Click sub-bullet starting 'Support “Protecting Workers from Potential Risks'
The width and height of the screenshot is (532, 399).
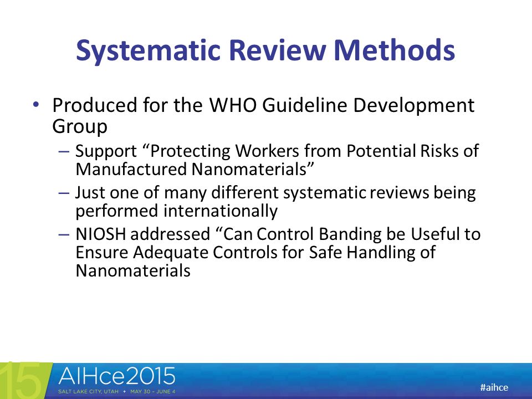[277, 160]
